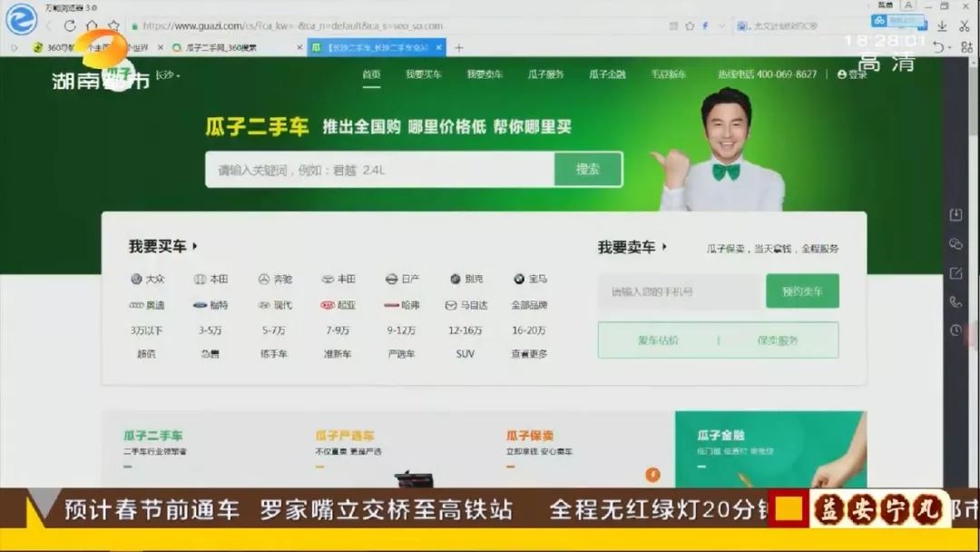Select the 日产 brand
This screenshot has height=552, width=980.
(x=402, y=279)
